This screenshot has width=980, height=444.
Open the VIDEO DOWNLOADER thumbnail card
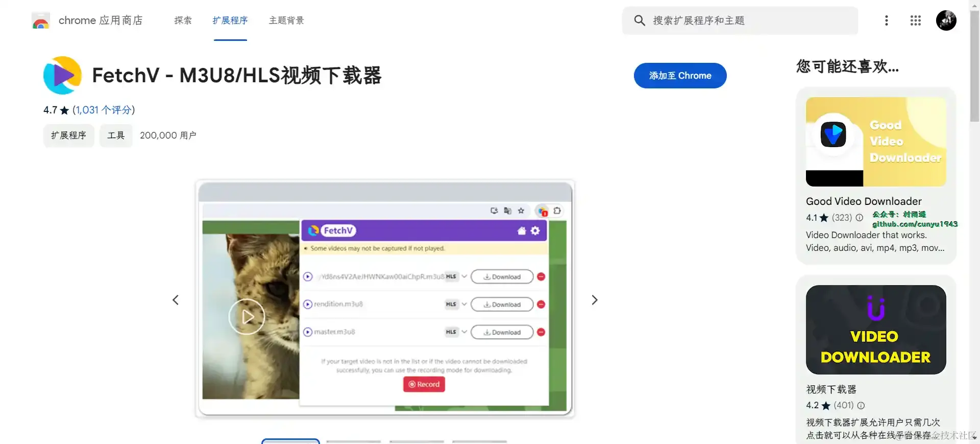tap(876, 330)
